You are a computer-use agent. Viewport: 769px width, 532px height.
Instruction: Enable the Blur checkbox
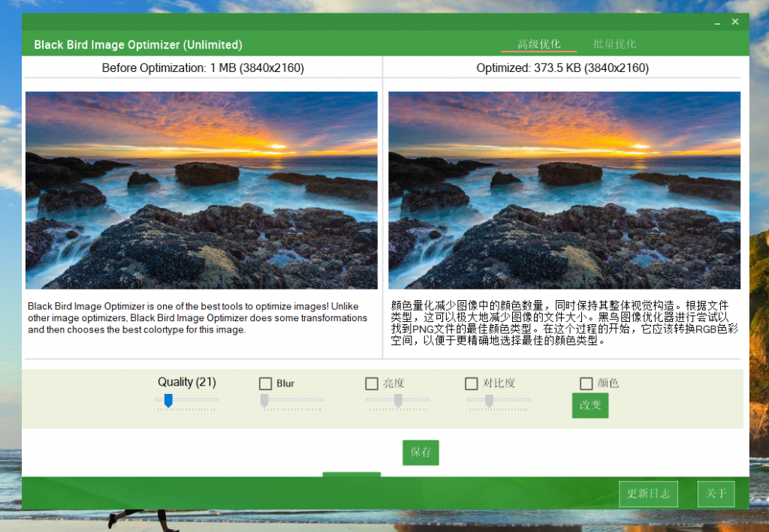[265, 383]
